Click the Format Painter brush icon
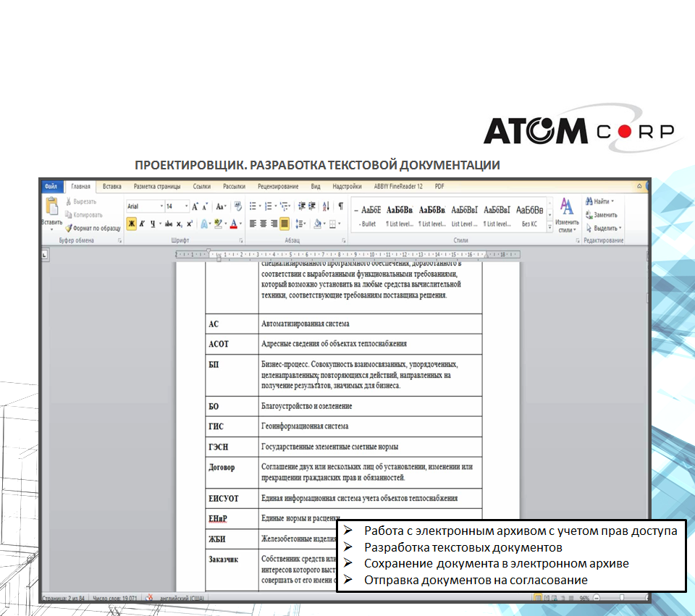Viewport: 695px width, 616px height. tap(68, 228)
